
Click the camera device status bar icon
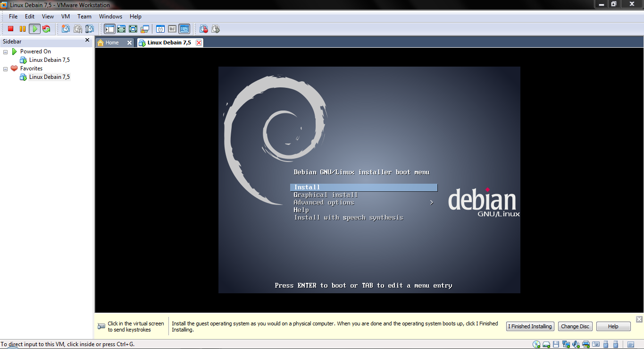[x=596, y=344]
